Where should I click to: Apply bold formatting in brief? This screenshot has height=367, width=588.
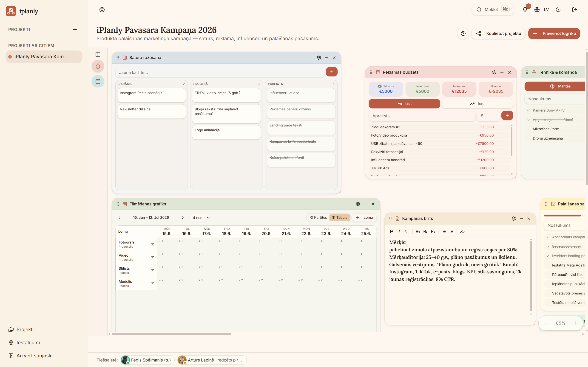click(x=392, y=232)
